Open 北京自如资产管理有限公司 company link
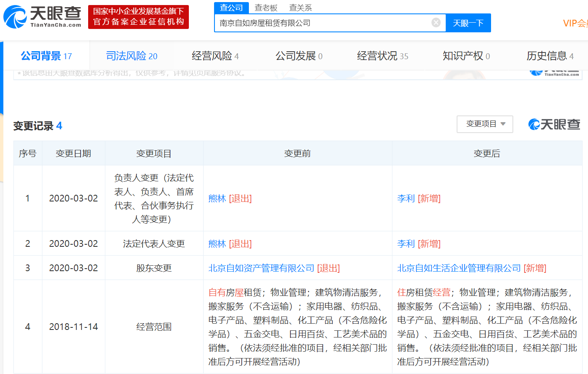588x374 pixels. (x=261, y=268)
